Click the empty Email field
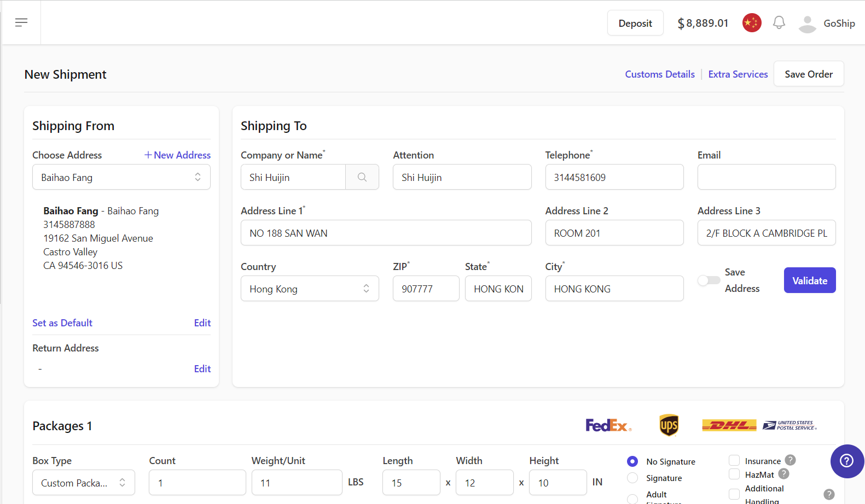This screenshot has width=865, height=504. (x=767, y=177)
